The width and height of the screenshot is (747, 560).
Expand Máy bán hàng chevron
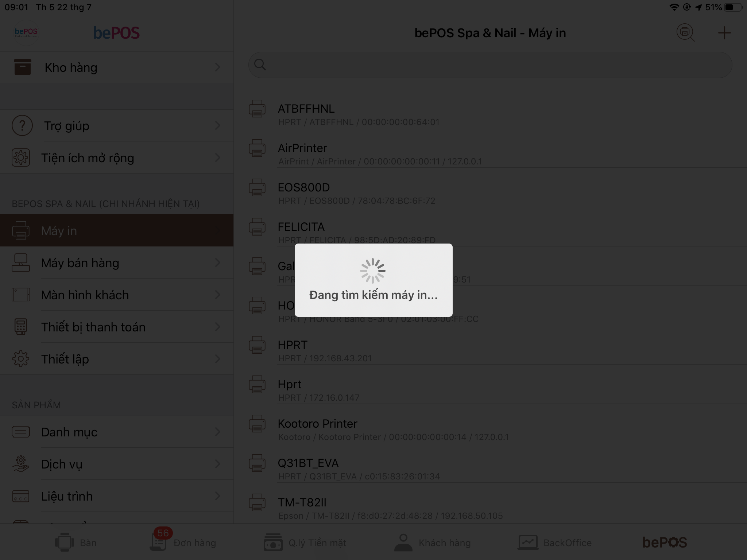pyautogui.click(x=218, y=262)
